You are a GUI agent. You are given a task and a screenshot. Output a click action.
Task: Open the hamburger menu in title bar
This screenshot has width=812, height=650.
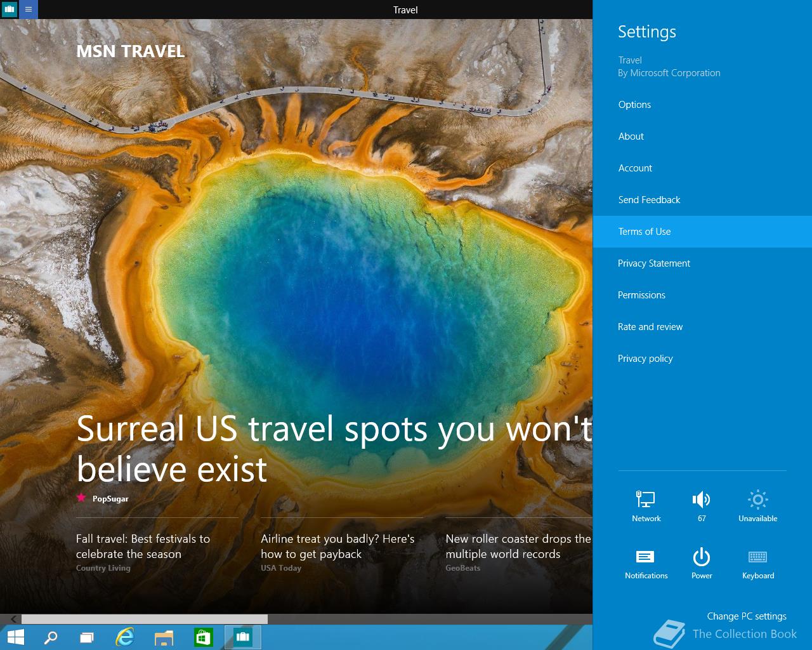tap(29, 10)
